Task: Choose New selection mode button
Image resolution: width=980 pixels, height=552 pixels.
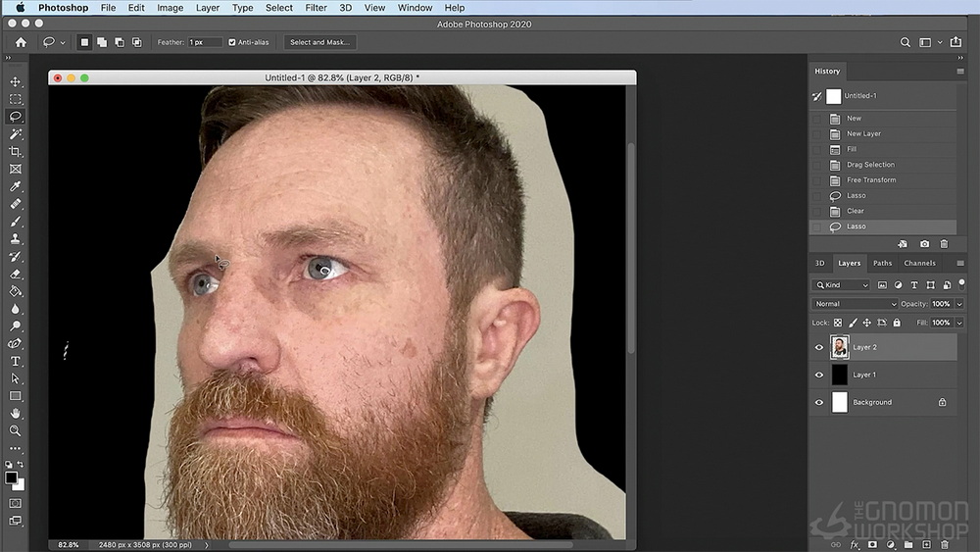Action: point(84,42)
